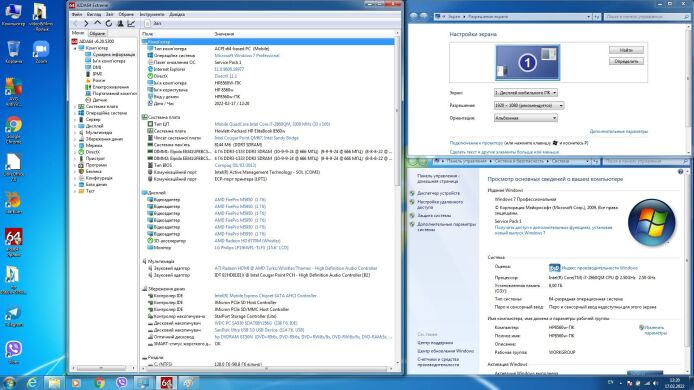Screen dimensions: 694x390
Task: Expand the Мультимедіа tree node
Action: (75, 132)
